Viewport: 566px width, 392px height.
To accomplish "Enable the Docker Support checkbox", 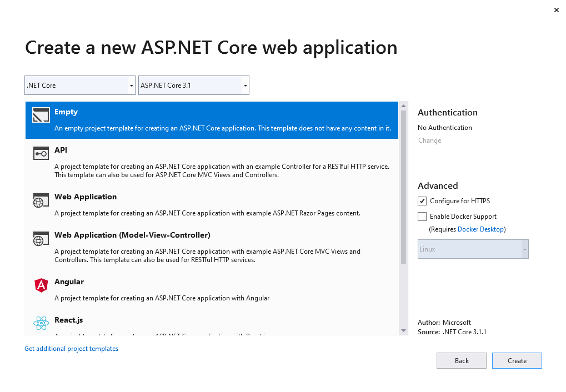I will [422, 217].
